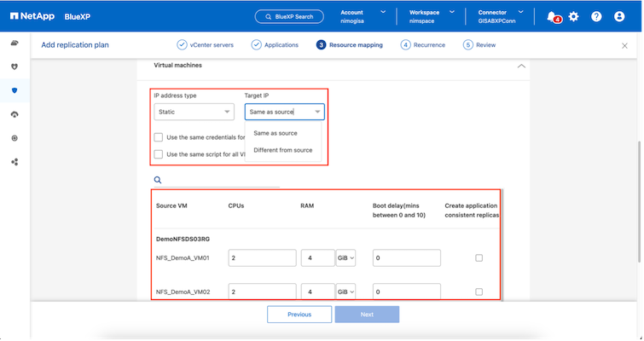Close the Add replication plan wizard
Viewport: 644px width, 341px height.
[624, 45]
